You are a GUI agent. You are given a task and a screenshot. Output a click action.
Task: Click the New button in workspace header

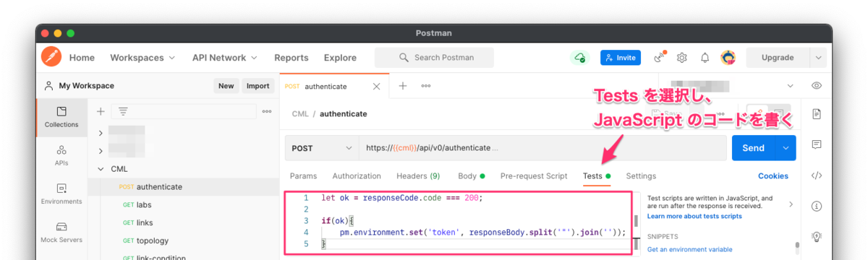(226, 86)
